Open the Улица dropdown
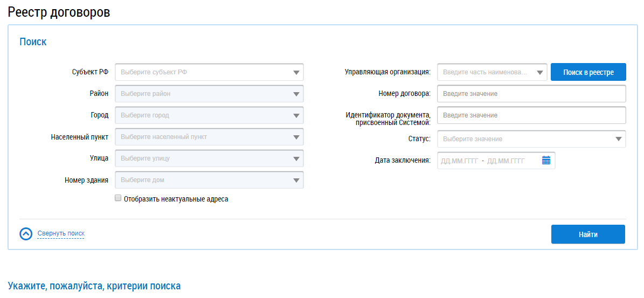 click(209, 158)
